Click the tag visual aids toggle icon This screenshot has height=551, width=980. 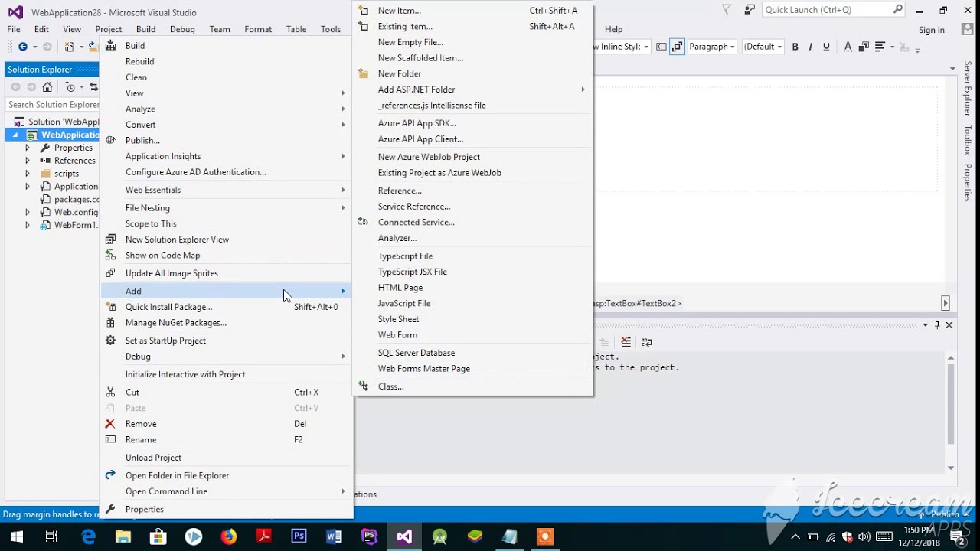click(x=661, y=47)
